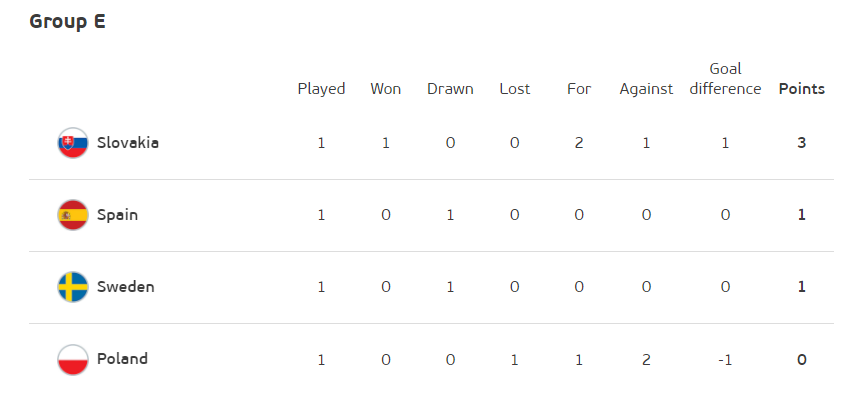Open the Slovakia team link
The height and width of the screenshot is (403, 854).
point(128,143)
